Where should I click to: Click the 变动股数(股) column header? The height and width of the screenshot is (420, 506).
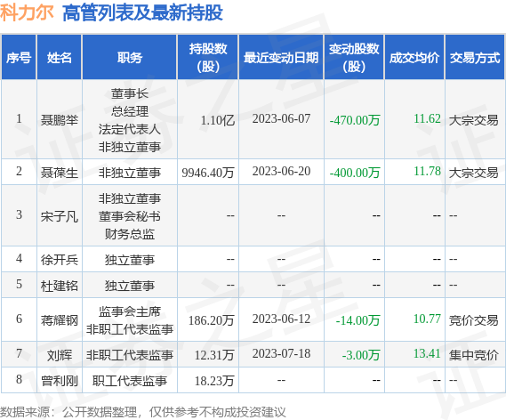(354, 58)
